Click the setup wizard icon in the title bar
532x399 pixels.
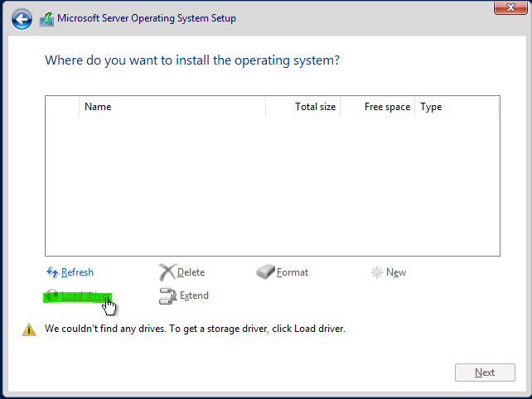click(x=47, y=19)
